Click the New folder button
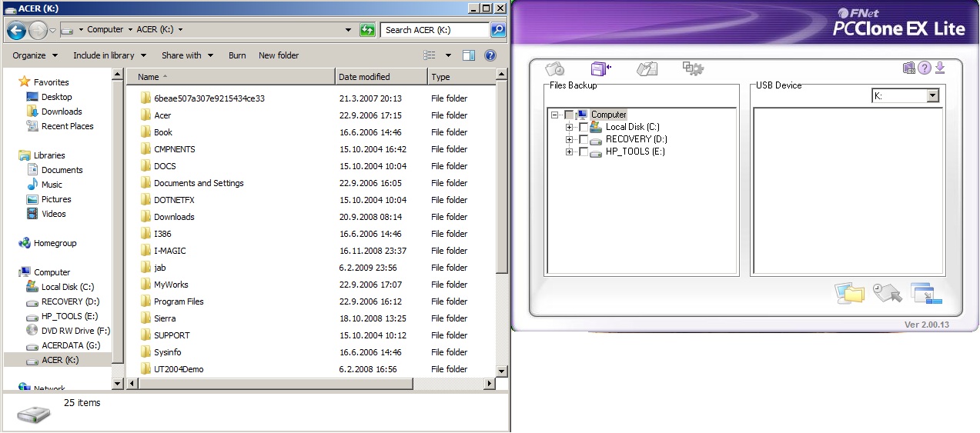Image resolution: width=980 pixels, height=433 pixels. pyautogui.click(x=279, y=55)
